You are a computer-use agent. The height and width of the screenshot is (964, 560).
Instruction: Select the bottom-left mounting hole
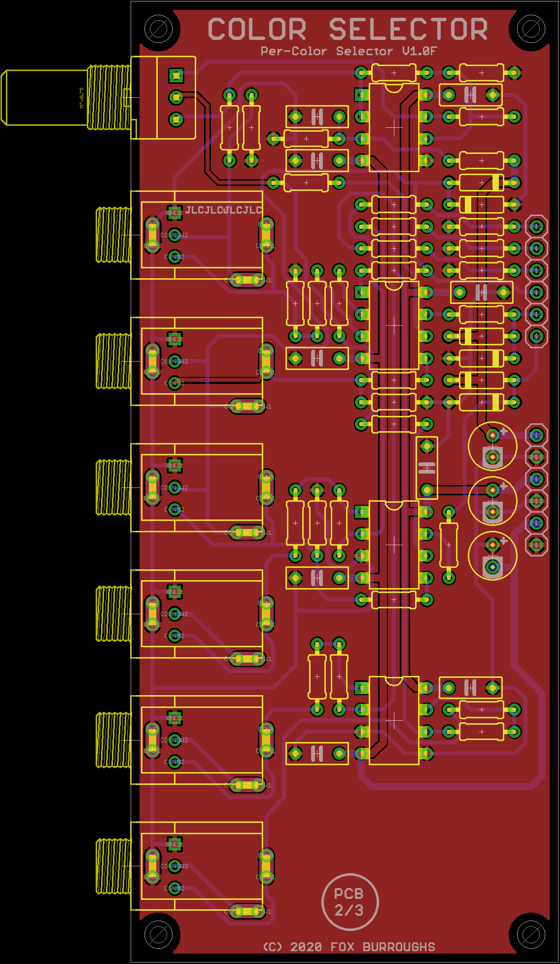pyautogui.click(x=158, y=935)
